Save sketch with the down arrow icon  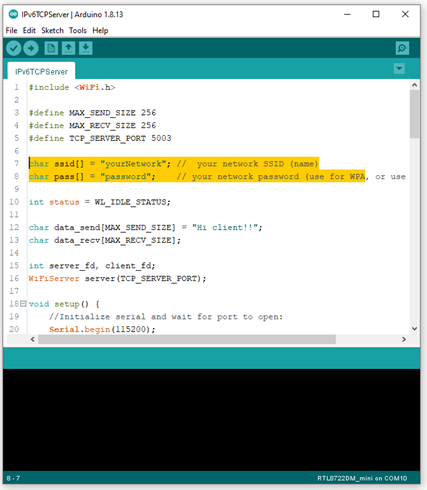coord(86,49)
